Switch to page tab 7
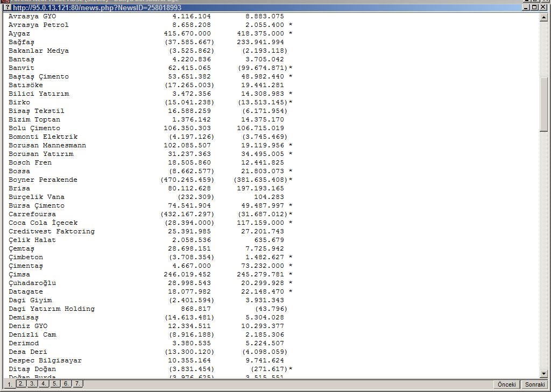Screen dimensions: 551x392 coord(77,383)
